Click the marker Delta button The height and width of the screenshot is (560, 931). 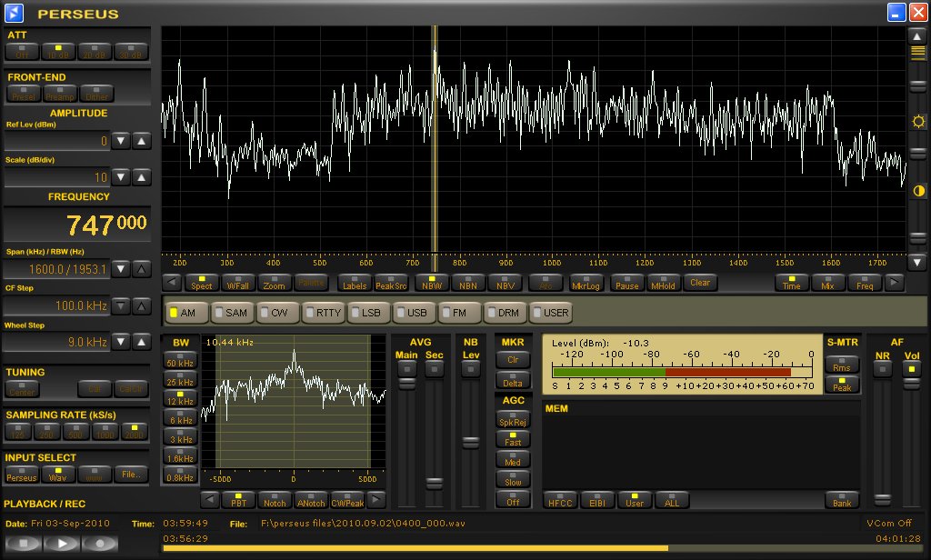pyautogui.click(x=513, y=380)
